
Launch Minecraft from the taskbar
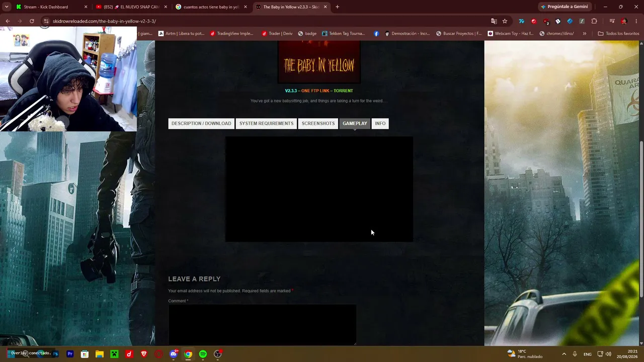[x=114, y=354]
